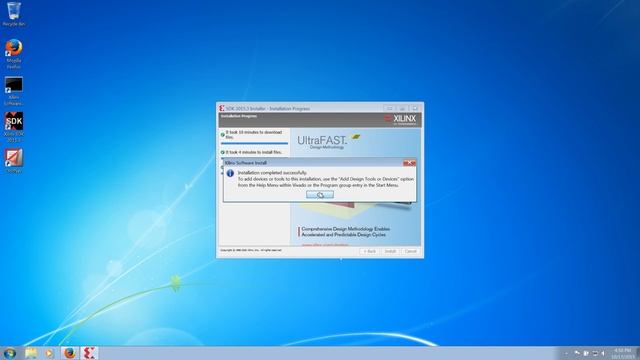The image size is (640, 360).
Task: Open the Windows Start menu orb
Action: 9,353
